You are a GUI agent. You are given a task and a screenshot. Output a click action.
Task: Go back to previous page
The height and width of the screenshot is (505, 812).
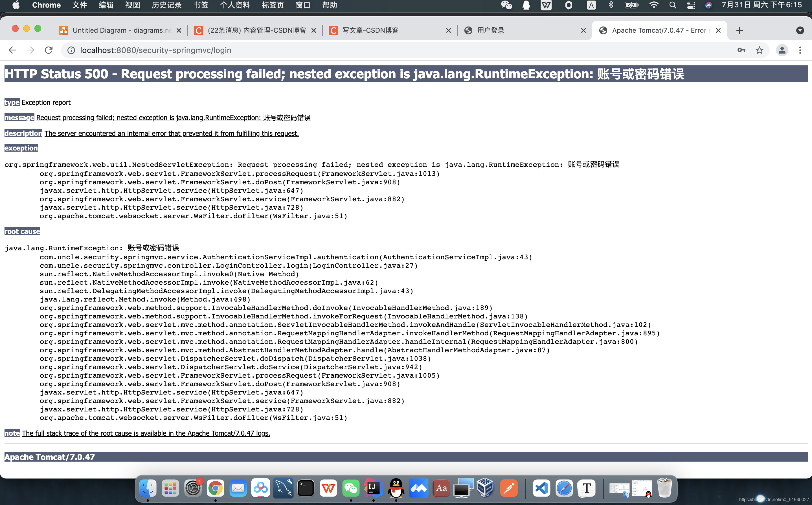tap(12, 50)
